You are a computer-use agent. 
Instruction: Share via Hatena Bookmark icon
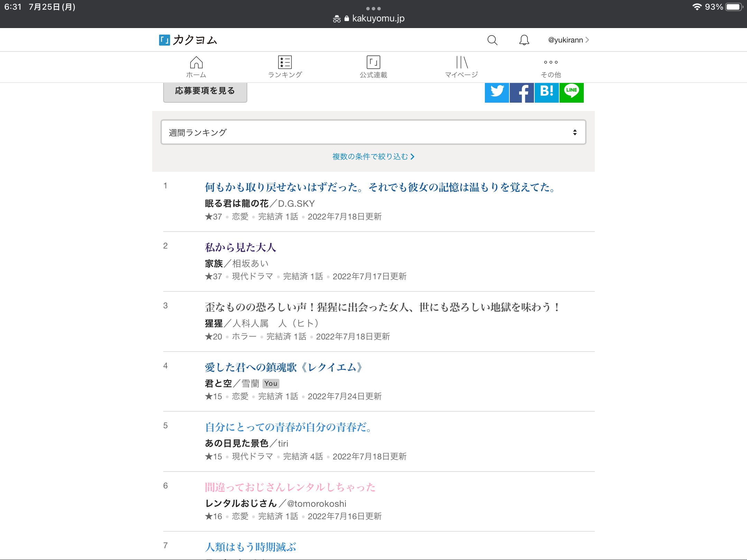pyautogui.click(x=546, y=92)
